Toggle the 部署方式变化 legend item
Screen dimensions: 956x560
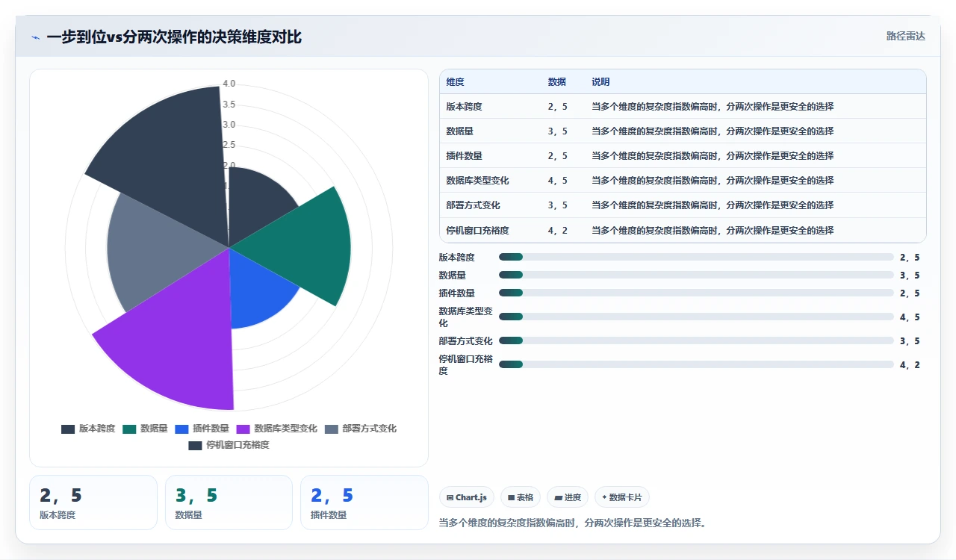point(361,429)
